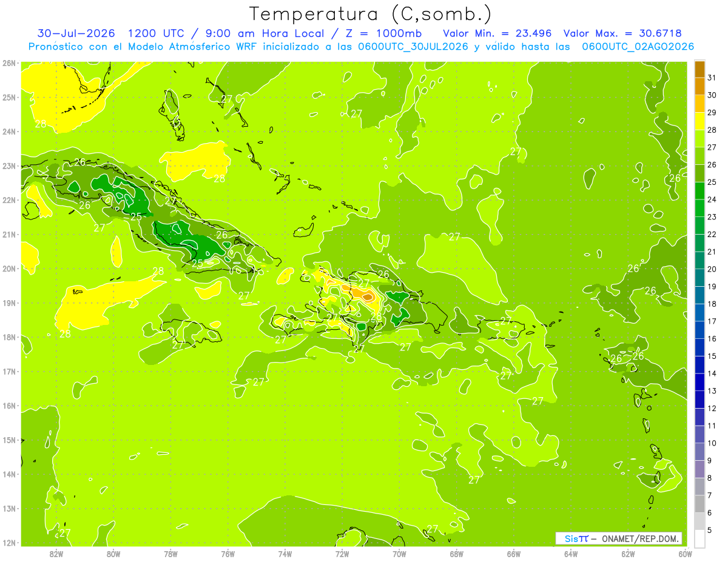
Task: Click the legend value "5"
Action: point(710,530)
